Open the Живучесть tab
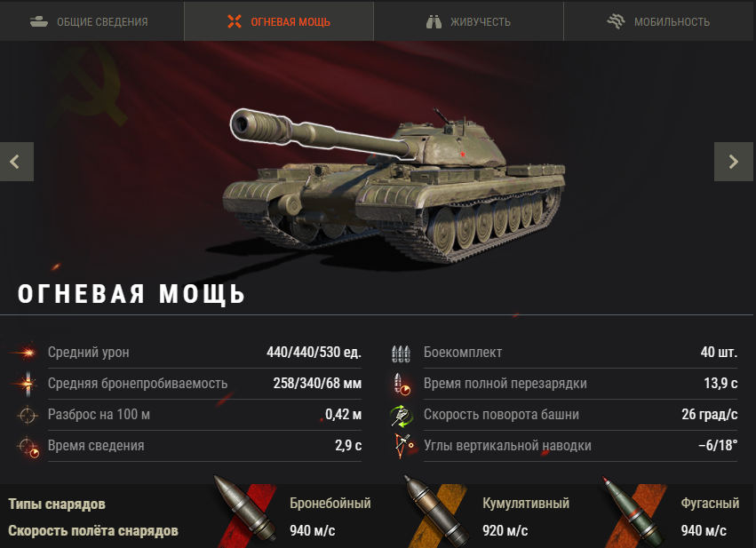This screenshot has width=756, height=548. point(469,21)
